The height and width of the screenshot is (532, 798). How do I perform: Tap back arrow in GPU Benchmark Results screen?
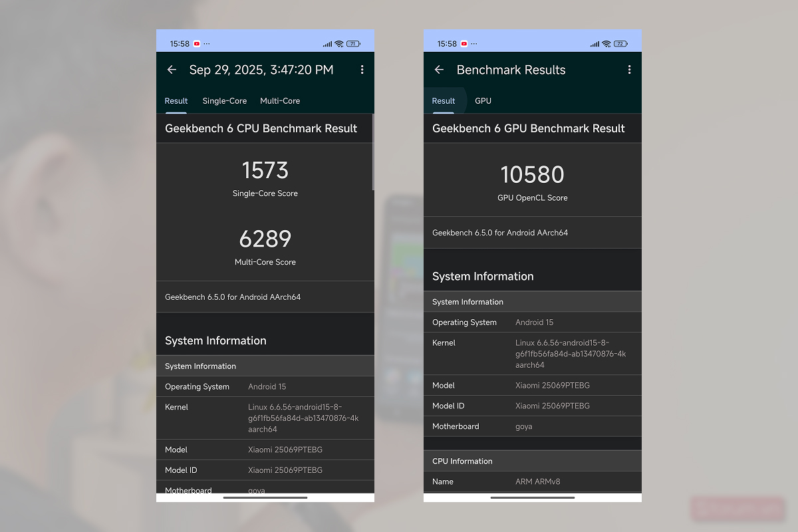click(439, 70)
